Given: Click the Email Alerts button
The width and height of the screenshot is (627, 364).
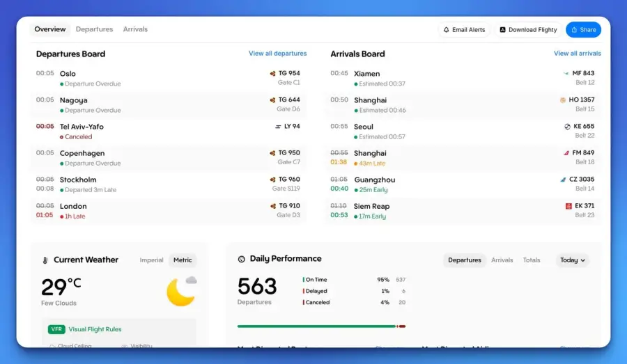Looking at the screenshot, I should click(464, 29).
